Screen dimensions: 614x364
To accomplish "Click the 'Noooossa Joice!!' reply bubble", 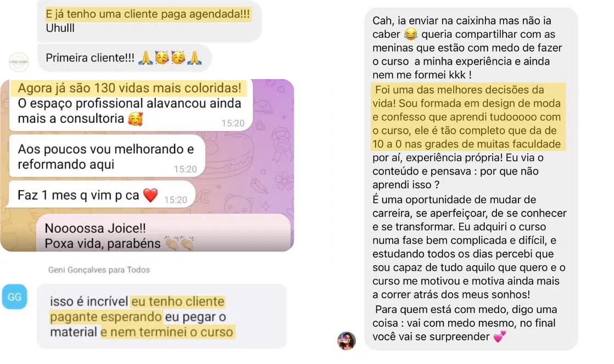I will (x=164, y=233).
